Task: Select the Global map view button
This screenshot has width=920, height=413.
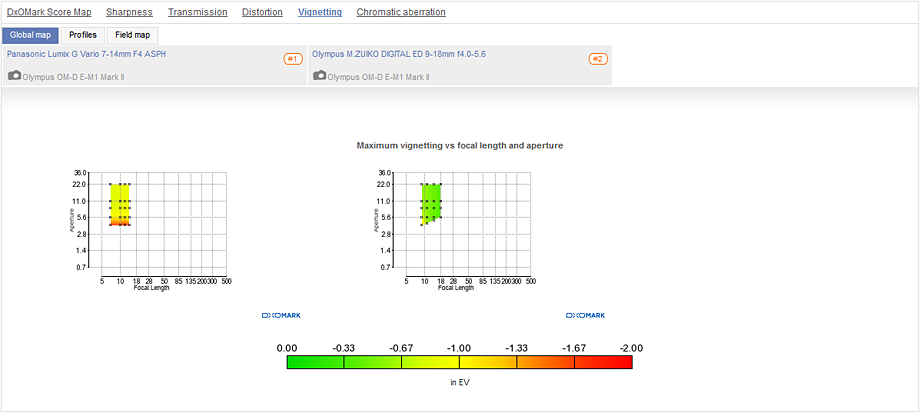Action: pyautogui.click(x=31, y=35)
